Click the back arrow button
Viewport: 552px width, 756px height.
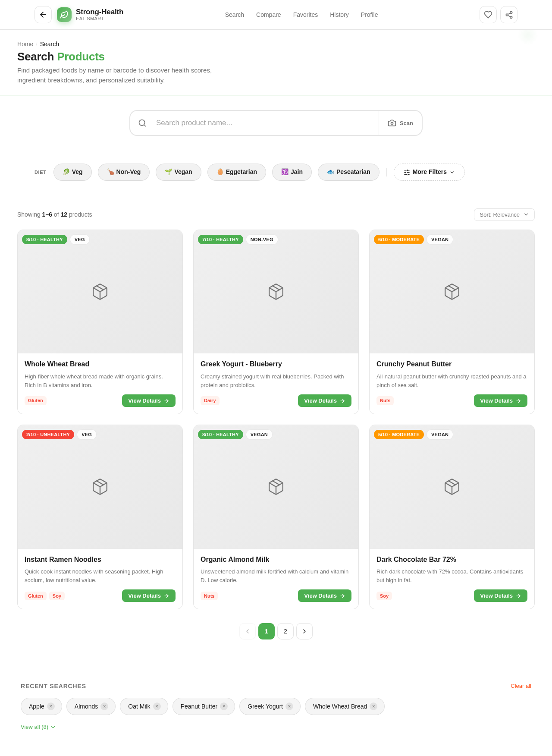coord(43,15)
